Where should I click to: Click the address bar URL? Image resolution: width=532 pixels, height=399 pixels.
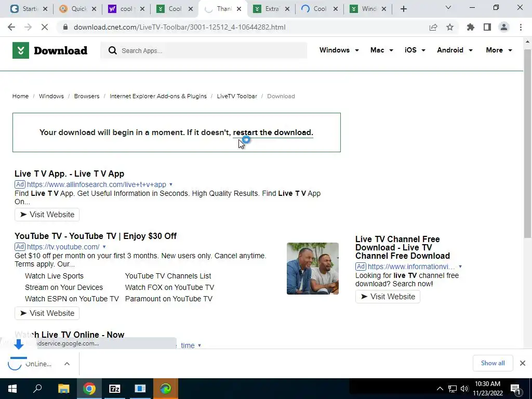click(x=179, y=27)
